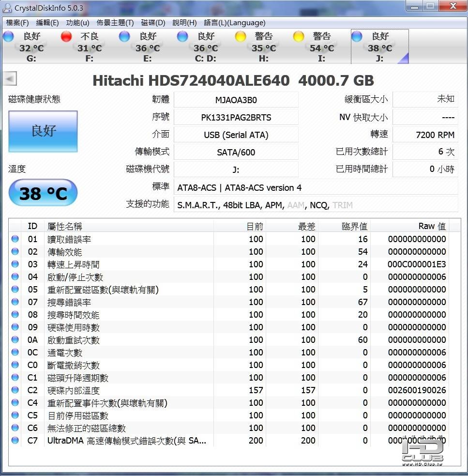Screen dimensions: 468x476
Task: Click the Raw 值 column header
Action: [409, 226]
